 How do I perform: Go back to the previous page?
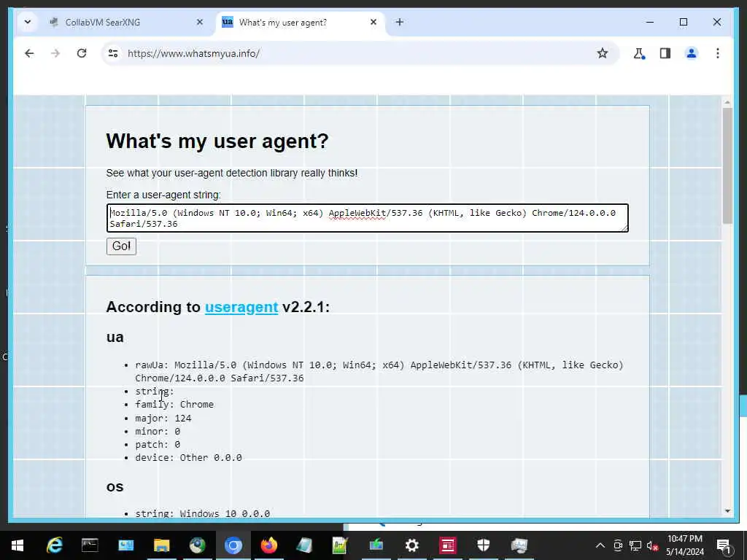coord(29,53)
